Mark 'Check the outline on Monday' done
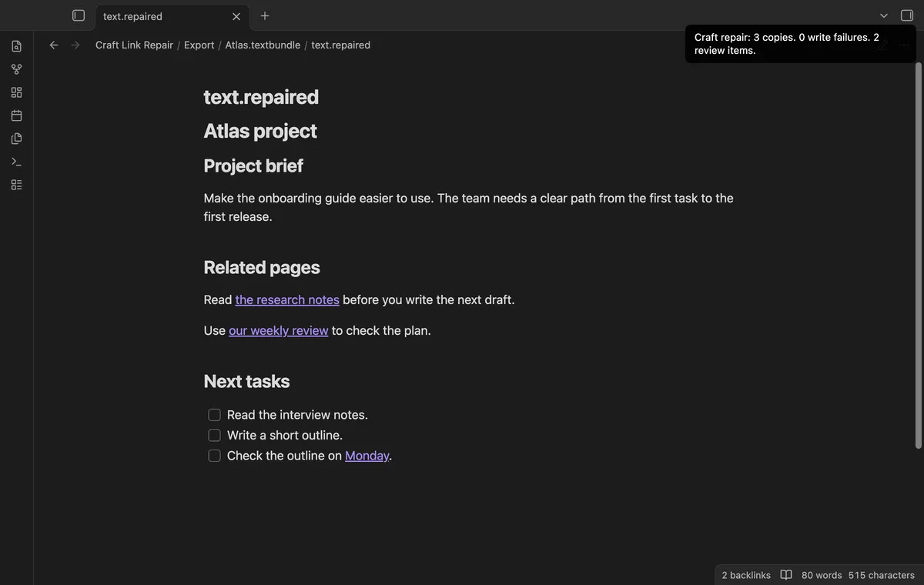The width and height of the screenshot is (924, 585). (214, 456)
